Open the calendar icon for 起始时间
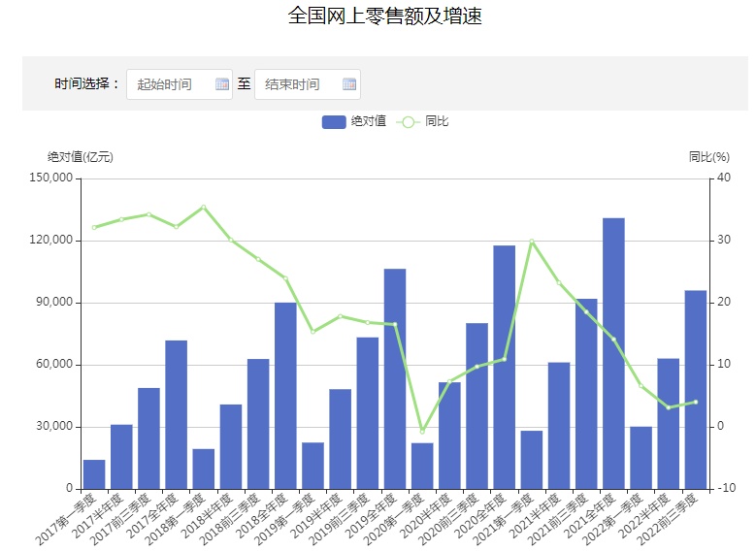This screenshot has height=551, width=756. [222, 84]
